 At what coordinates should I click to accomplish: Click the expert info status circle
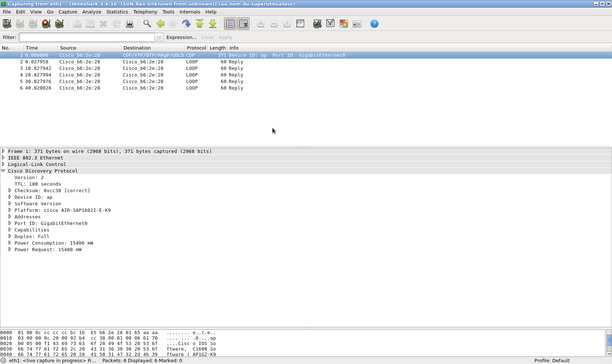[x=4, y=360]
